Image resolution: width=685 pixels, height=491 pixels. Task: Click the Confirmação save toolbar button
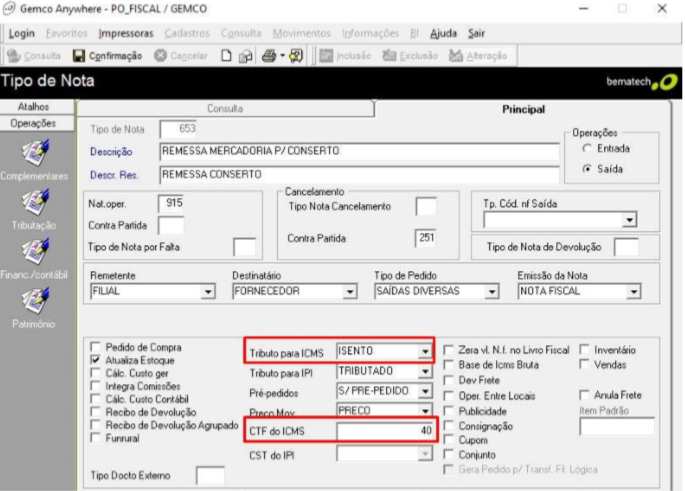pos(107,56)
